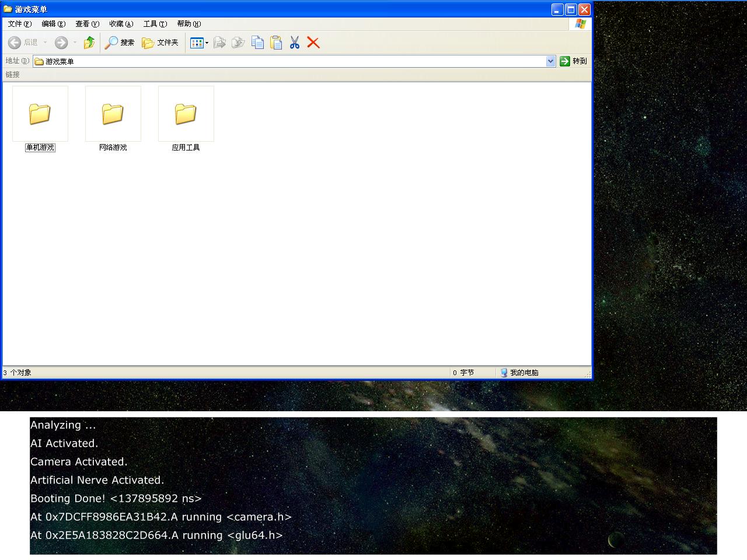Screen dimensions: 747x560
Task: Open the 查看(V) menu
Action: [x=88, y=24]
